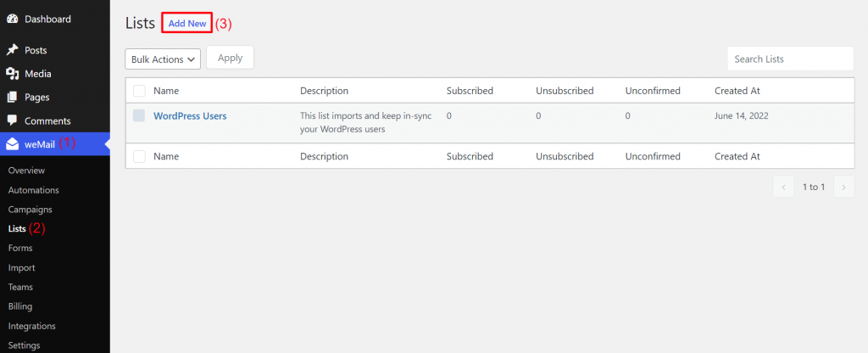Click the Apply button
868x353 pixels.
[231, 58]
